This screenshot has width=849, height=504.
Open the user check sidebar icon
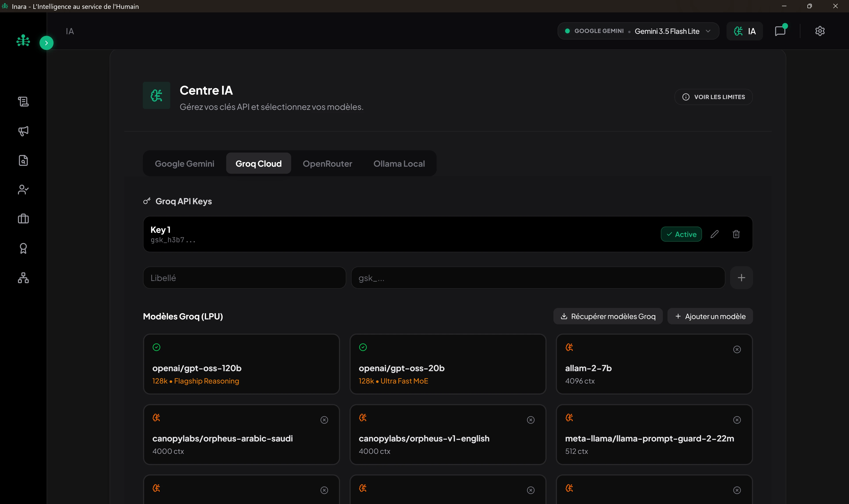pos(23,189)
